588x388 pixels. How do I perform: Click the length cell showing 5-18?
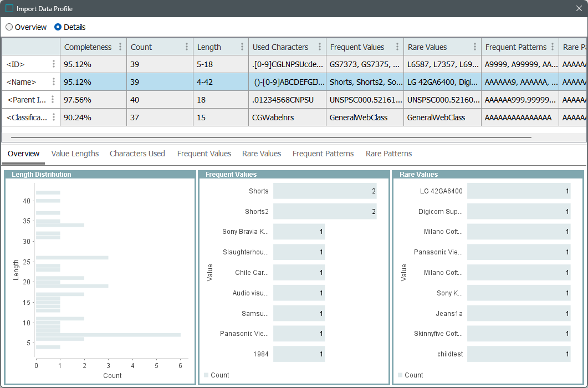221,64
